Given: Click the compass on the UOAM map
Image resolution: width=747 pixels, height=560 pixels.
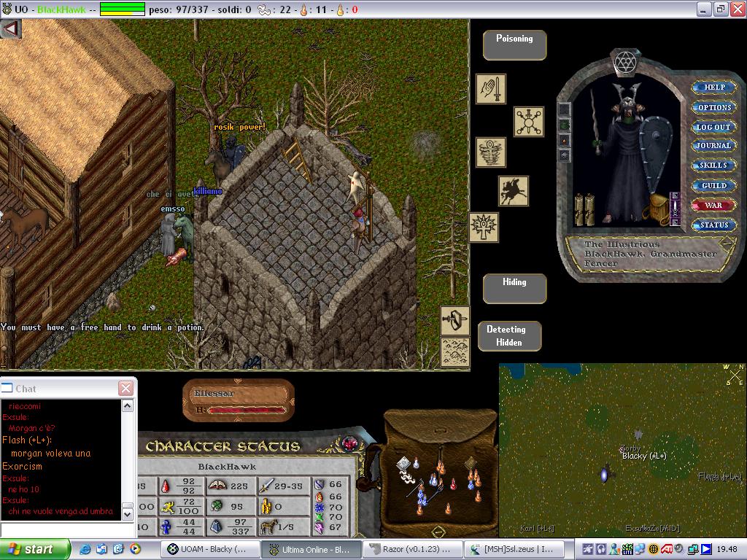Looking at the screenshot, I should click(x=734, y=374).
